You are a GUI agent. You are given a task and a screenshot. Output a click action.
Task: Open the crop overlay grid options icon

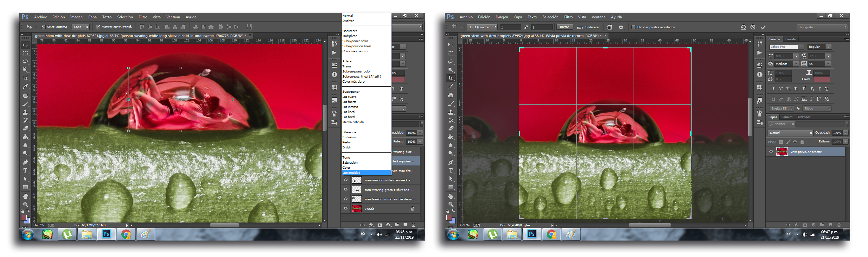[610, 27]
